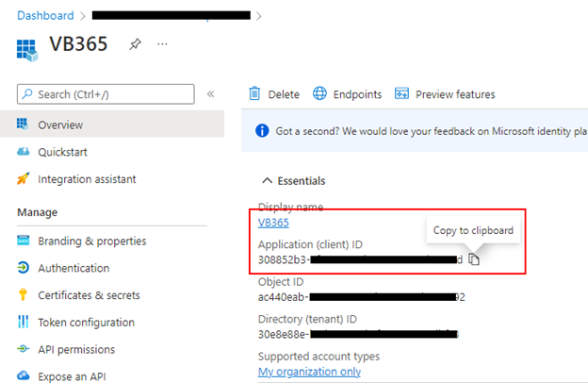This screenshot has height=383, width=588.
Task: Copy Application (client) ID to clipboard
Action: tap(474, 259)
